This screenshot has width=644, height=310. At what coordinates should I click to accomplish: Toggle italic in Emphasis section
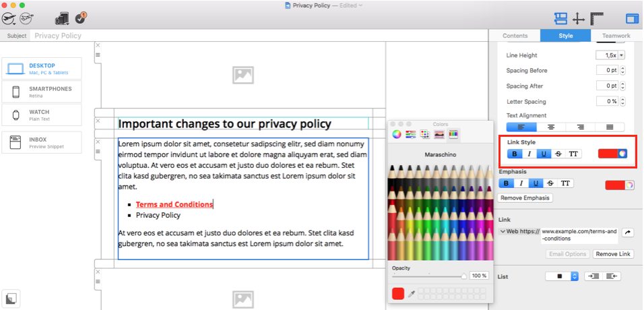click(x=521, y=183)
